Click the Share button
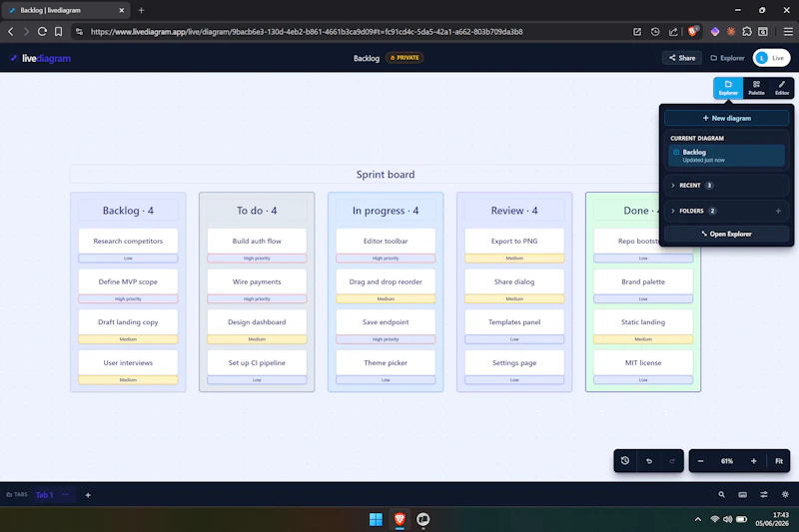Screen dimensions: 799x532 pyautogui.click(x=682, y=58)
